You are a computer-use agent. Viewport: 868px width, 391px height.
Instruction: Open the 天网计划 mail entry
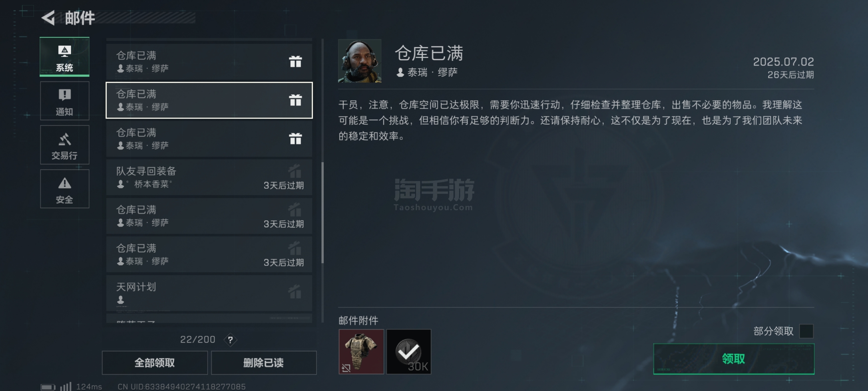tap(209, 293)
